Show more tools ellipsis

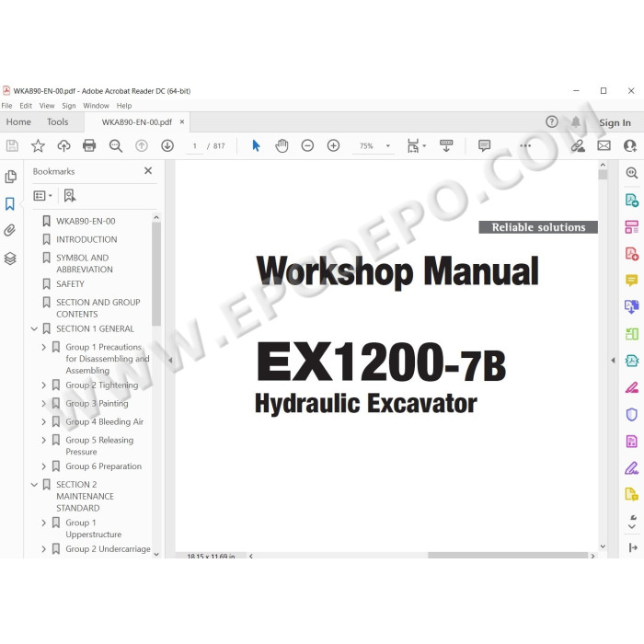[525, 145]
